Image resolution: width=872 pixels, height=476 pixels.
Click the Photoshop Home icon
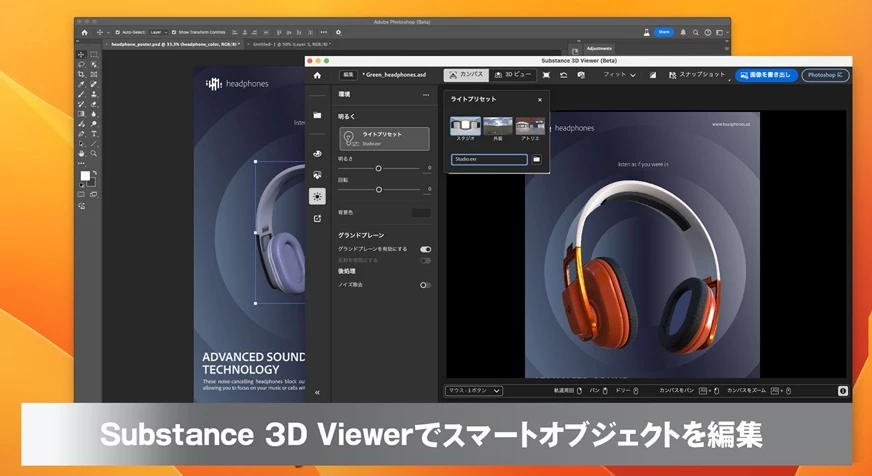pyautogui.click(x=85, y=32)
